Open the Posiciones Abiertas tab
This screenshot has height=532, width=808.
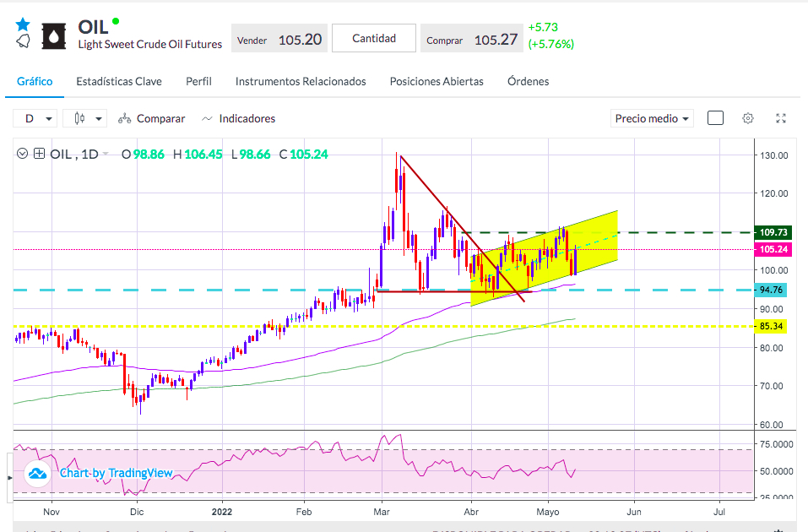pyautogui.click(x=437, y=81)
